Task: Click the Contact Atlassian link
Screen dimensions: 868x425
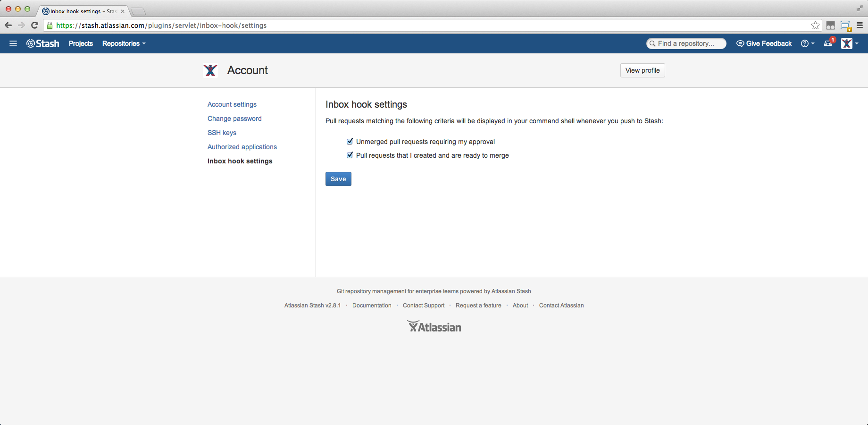Action: click(561, 306)
